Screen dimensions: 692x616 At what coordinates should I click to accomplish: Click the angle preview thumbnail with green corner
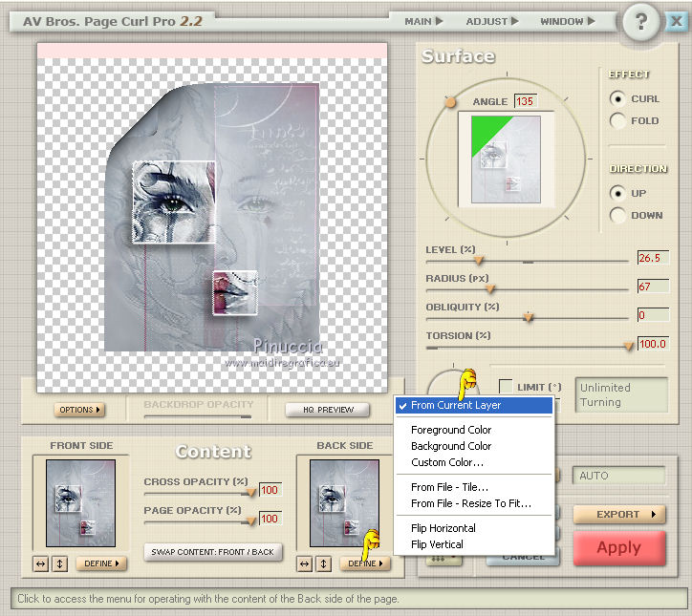[506, 159]
